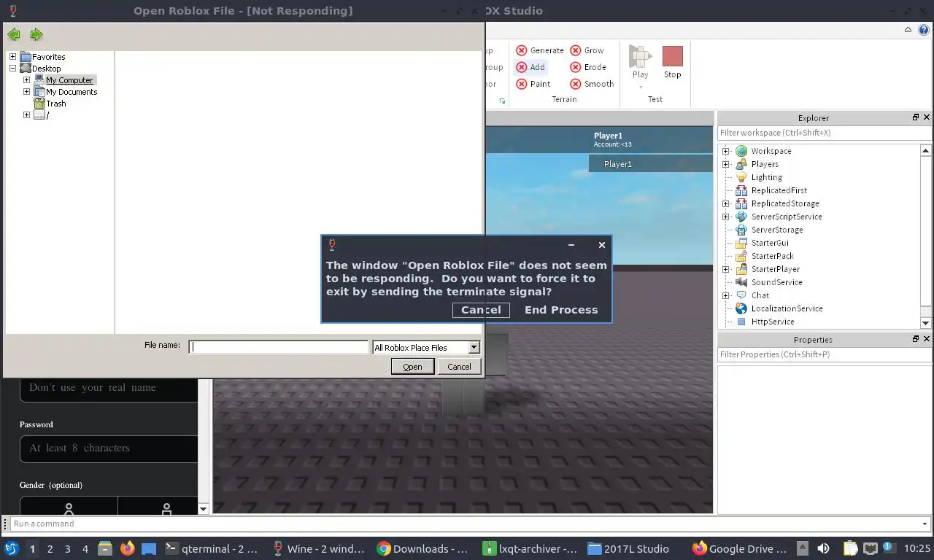Switch to workspace 2 in taskbar
The width and height of the screenshot is (934, 560).
[x=50, y=549]
